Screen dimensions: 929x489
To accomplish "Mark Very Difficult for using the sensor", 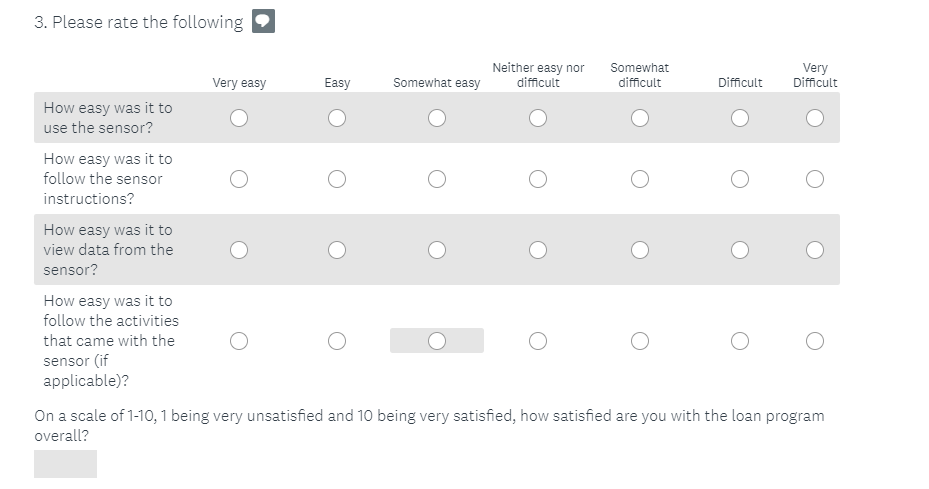I will (815, 118).
